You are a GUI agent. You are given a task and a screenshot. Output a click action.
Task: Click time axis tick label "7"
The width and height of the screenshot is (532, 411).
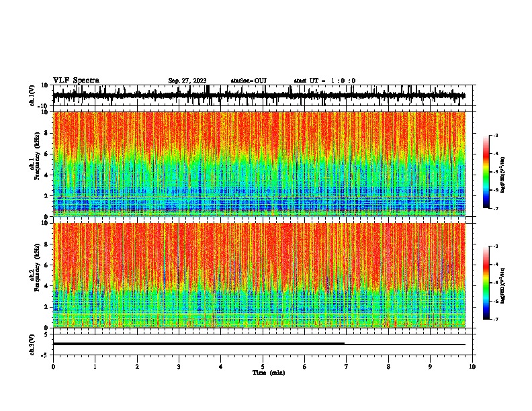coord(347,367)
